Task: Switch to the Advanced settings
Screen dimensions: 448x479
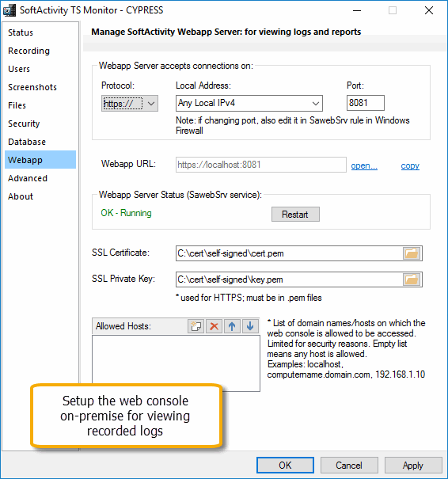Action: (x=28, y=178)
